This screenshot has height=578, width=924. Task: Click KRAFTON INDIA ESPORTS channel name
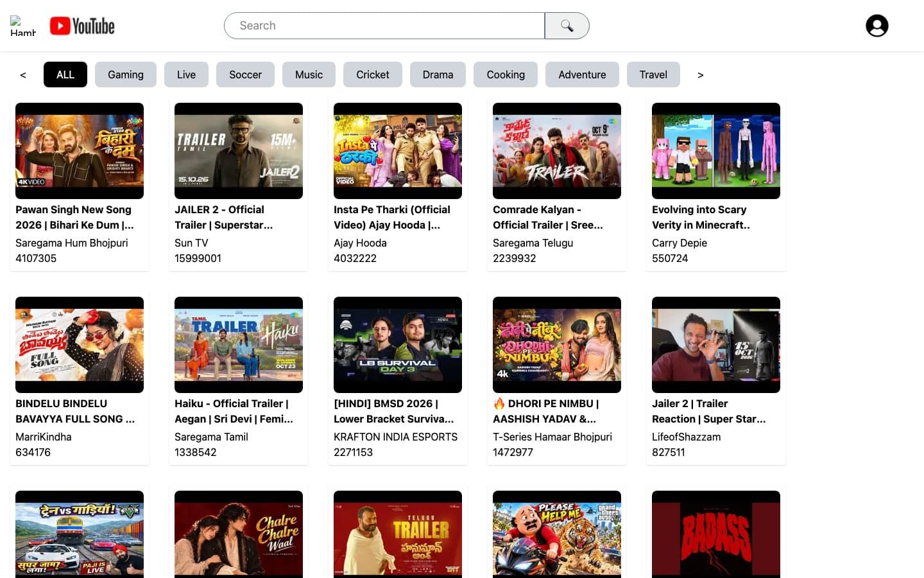[x=395, y=437]
